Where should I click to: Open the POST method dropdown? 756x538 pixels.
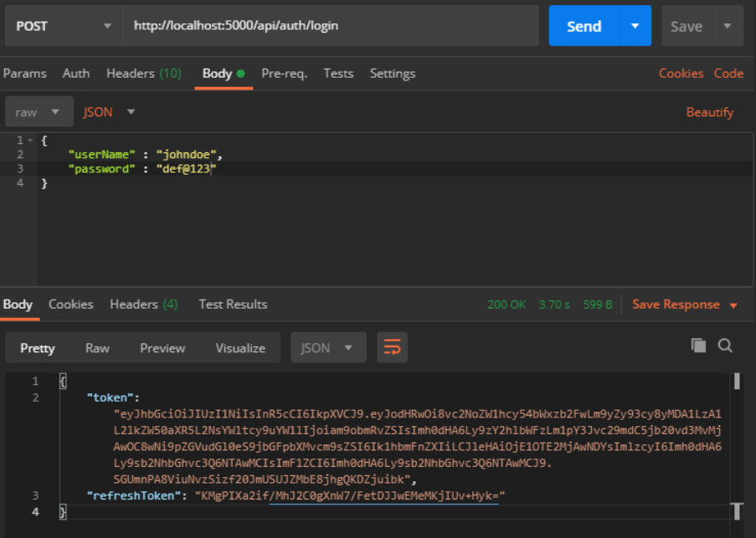tap(62, 26)
